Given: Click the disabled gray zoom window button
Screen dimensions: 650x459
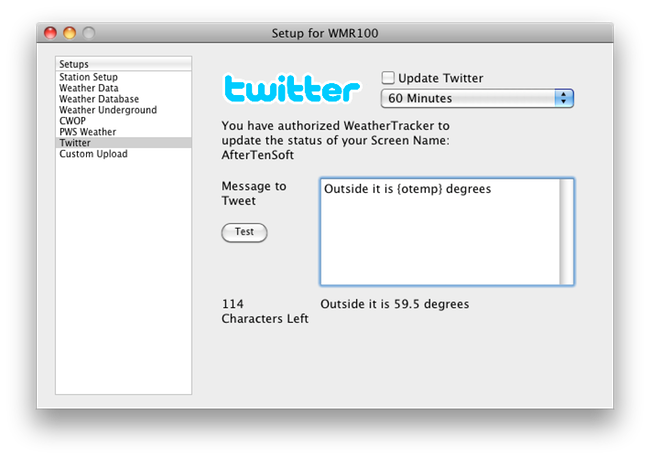Looking at the screenshot, I should click(89, 33).
